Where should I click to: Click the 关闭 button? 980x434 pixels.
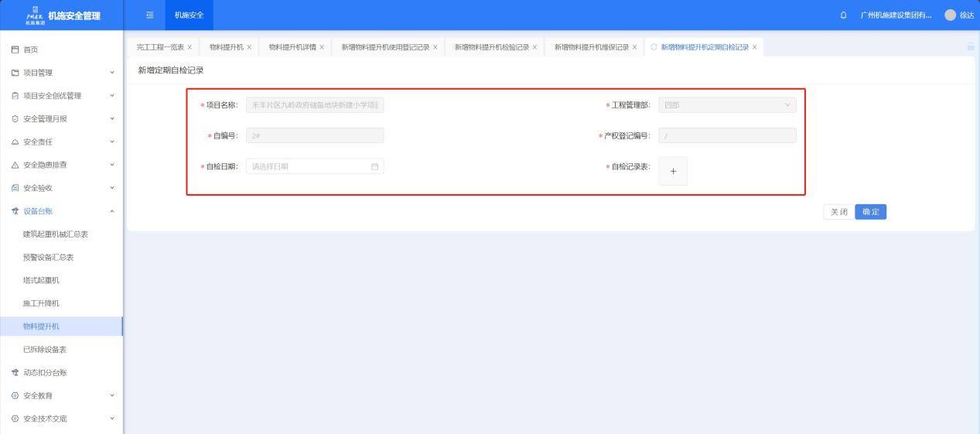pyautogui.click(x=838, y=212)
